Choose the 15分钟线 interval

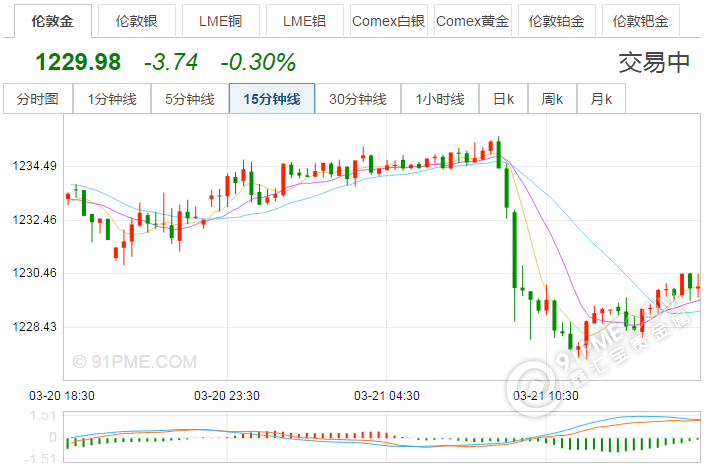272,98
